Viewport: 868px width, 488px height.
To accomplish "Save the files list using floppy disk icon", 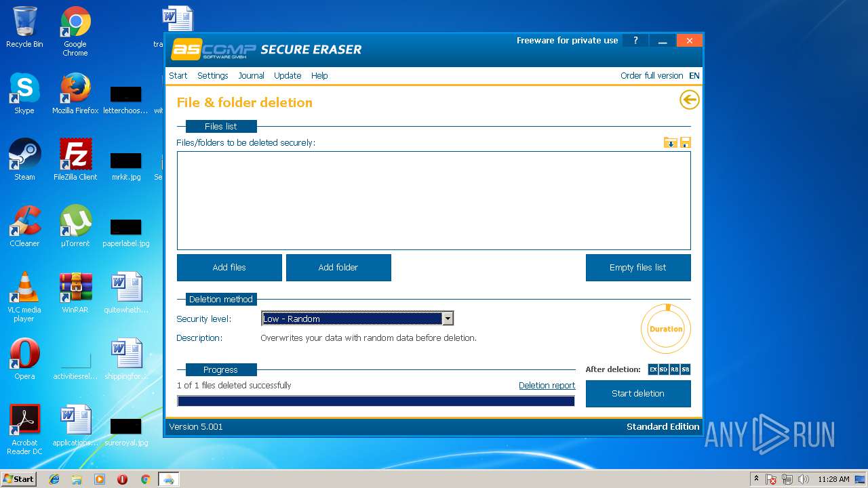I will (685, 142).
